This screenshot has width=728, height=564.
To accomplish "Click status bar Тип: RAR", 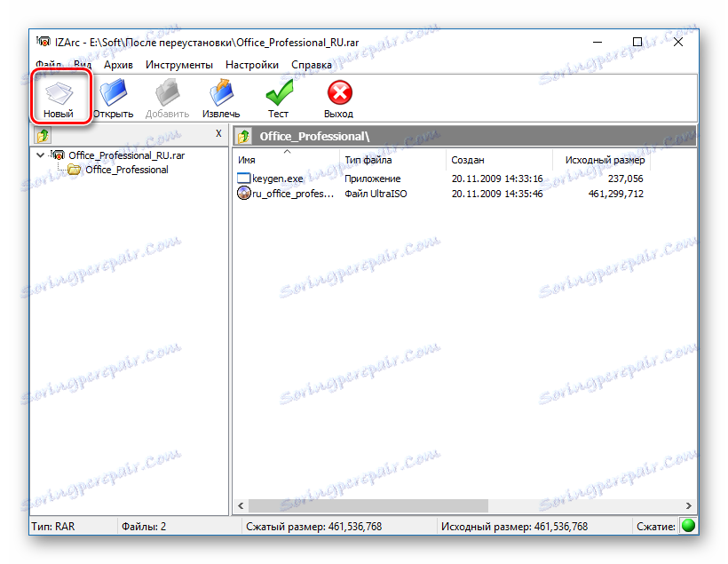I will point(52,527).
